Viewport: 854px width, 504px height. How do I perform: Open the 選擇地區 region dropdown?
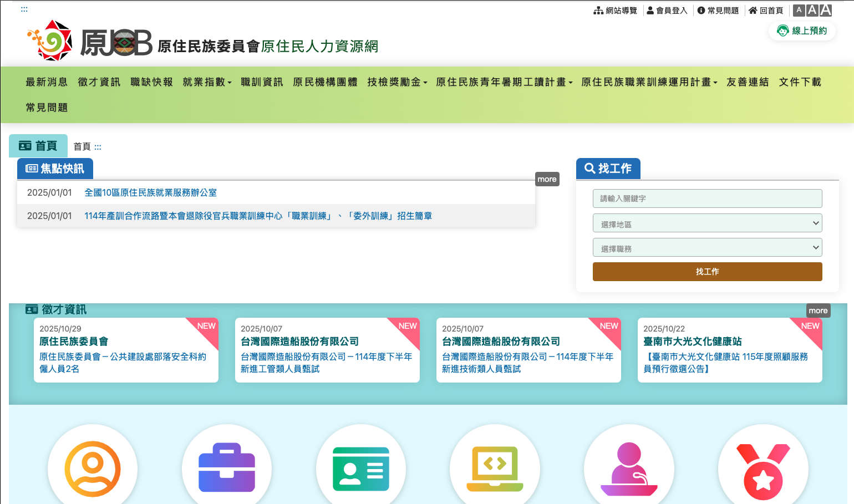tap(707, 223)
